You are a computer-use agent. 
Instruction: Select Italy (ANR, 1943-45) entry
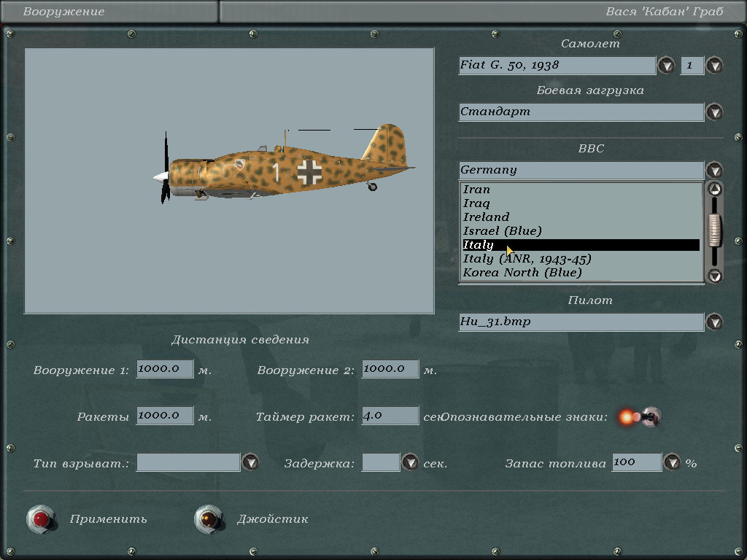(581, 259)
